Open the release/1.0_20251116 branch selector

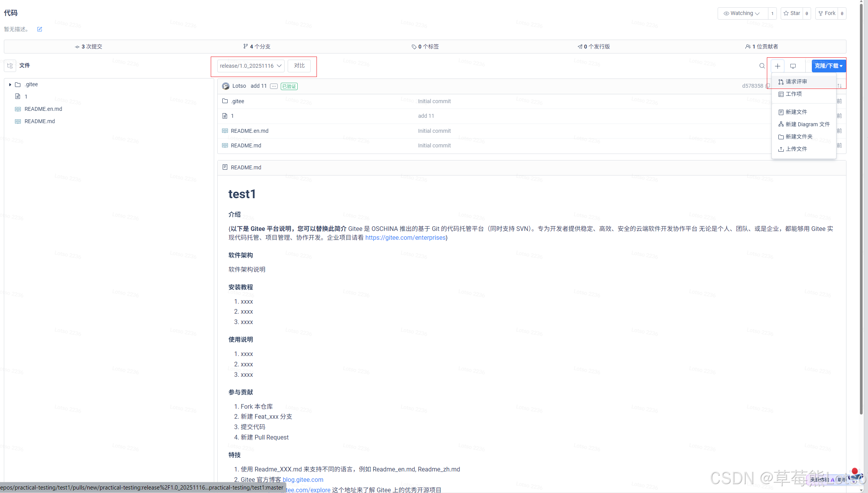point(250,66)
